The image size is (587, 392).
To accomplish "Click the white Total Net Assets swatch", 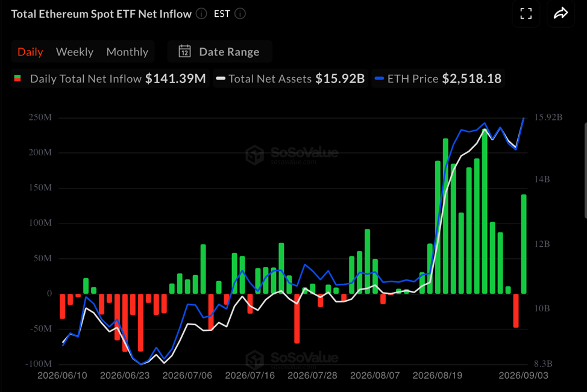I will pos(221,78).
